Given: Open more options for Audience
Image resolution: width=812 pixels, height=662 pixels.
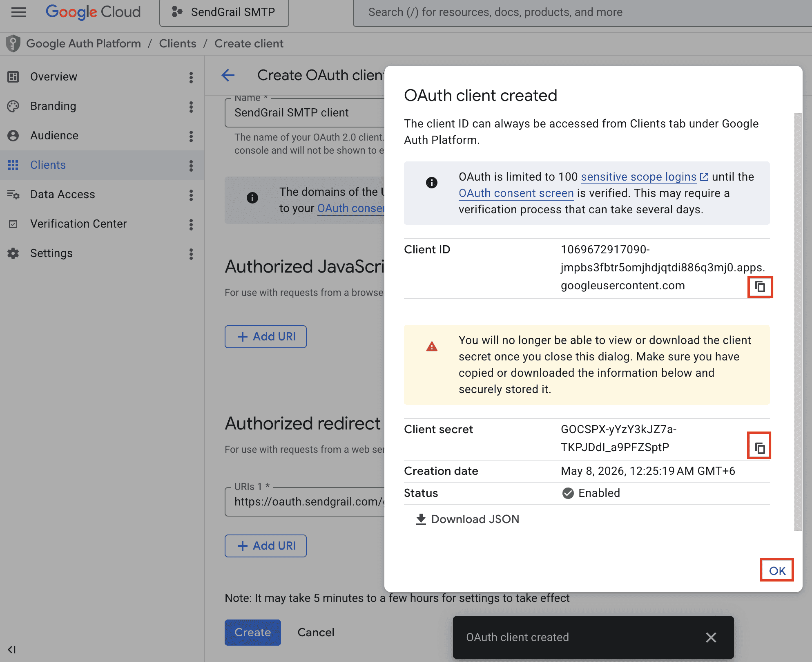Looking at the screenshot, I should pyautogui.click(x=191, y=136).
